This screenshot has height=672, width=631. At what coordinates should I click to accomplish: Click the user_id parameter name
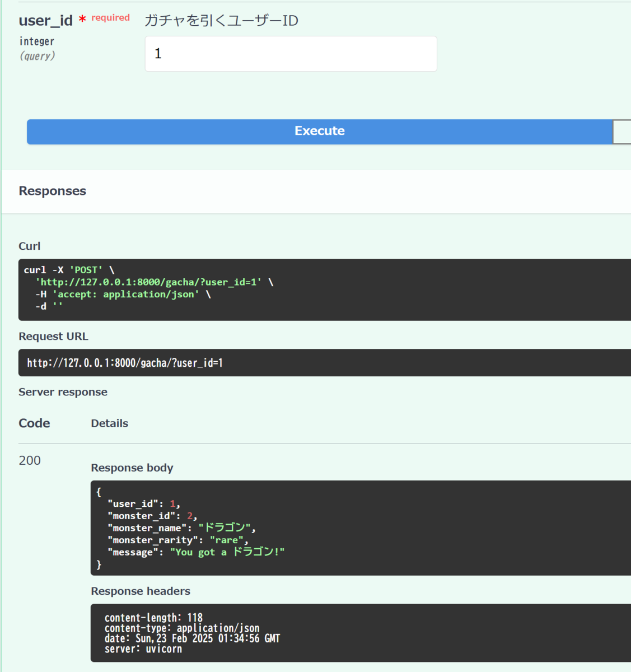46,21
